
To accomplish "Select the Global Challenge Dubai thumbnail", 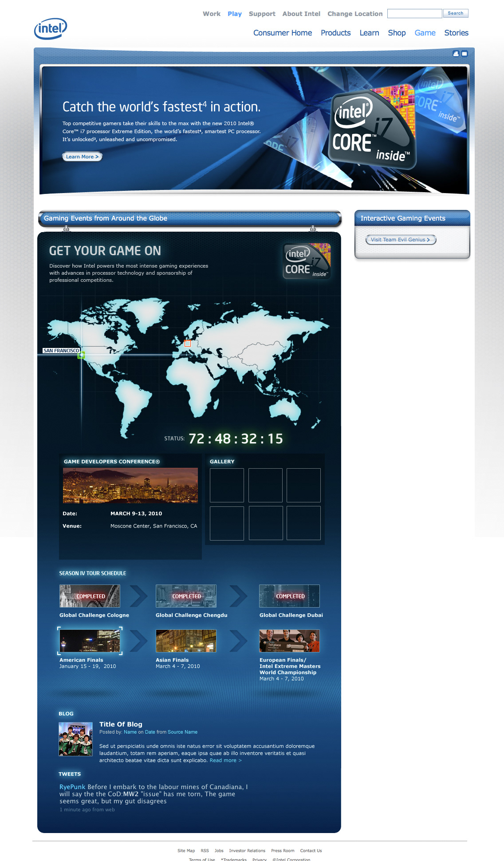I will [289, 596].
